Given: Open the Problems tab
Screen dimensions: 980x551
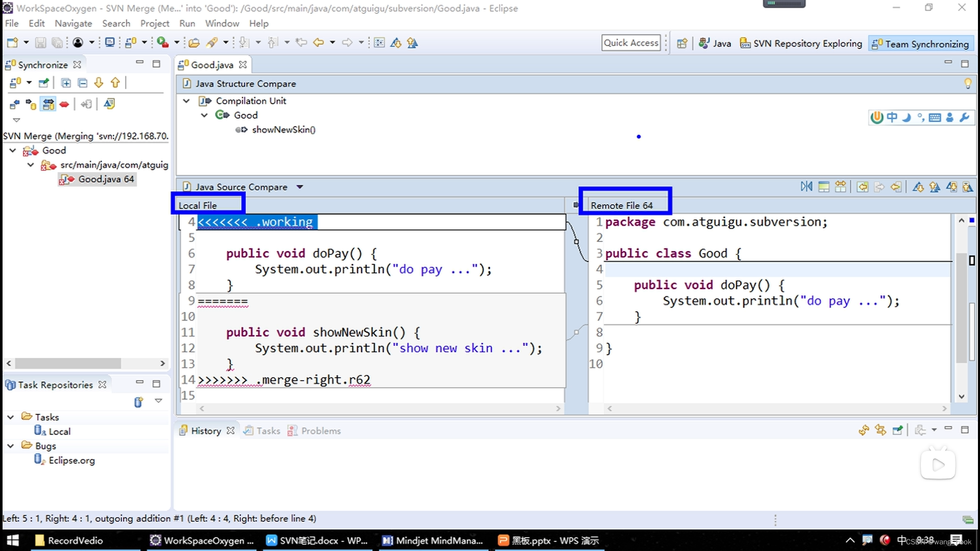Looking at the screenshot, I should (322, 431).
